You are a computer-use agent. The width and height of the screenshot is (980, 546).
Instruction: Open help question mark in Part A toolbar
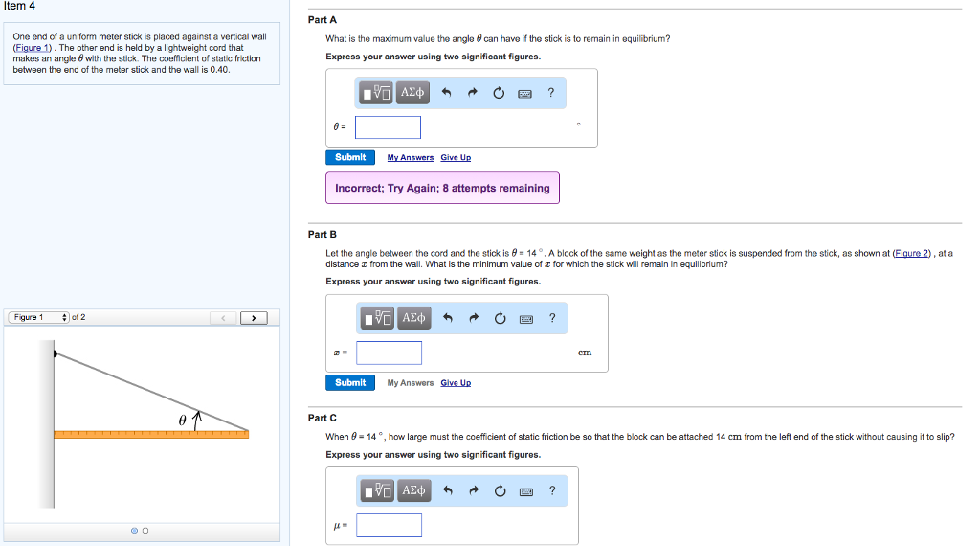point(550,93)
